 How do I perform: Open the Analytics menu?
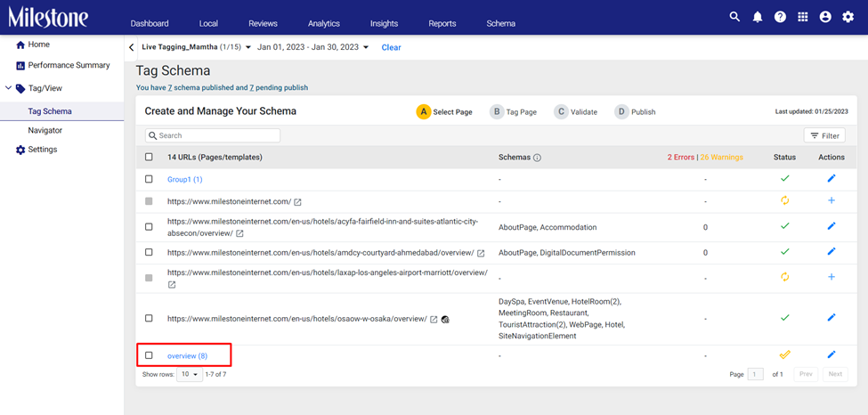point(324,23)
